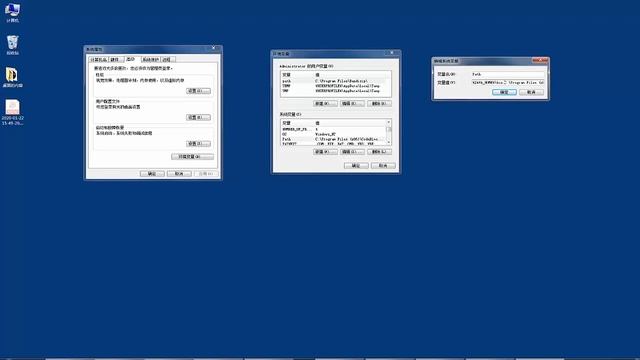Click Startup and Recovery Settings button
Image resolution: width=640 pixels, height=360 pixels.
pyautogui.click(x=198, y=144)
